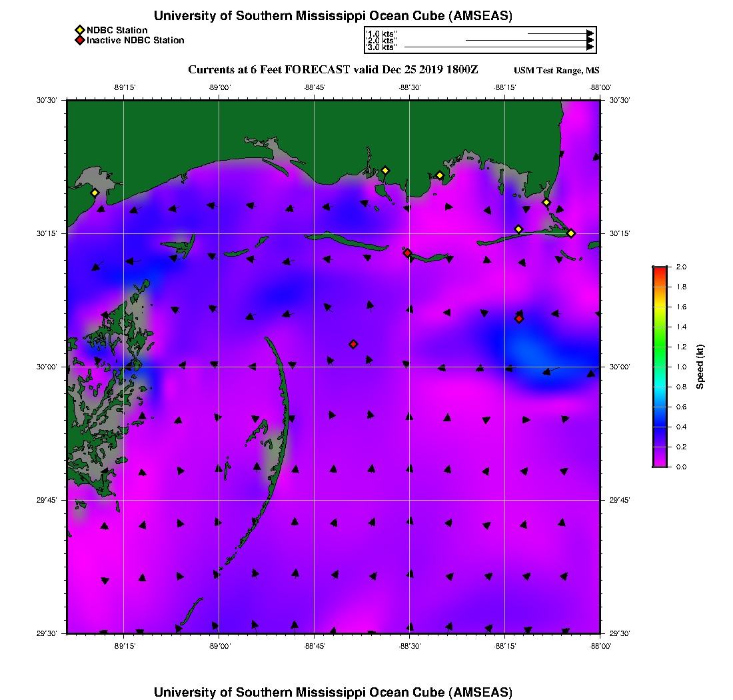
Task: Click the 'NDBC Station' legend label
Action: tap(117, 31)
